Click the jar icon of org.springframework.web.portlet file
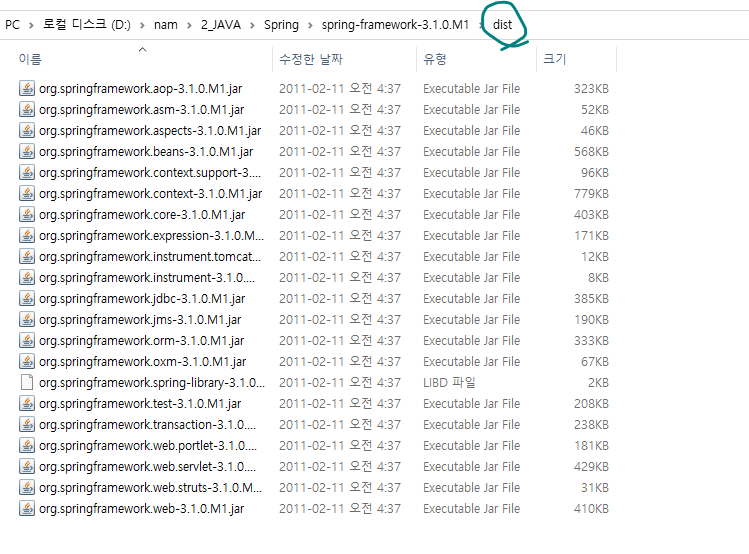The height and width of the screenshot is (554, 749). pyautogui.click(x=27, y=446)
